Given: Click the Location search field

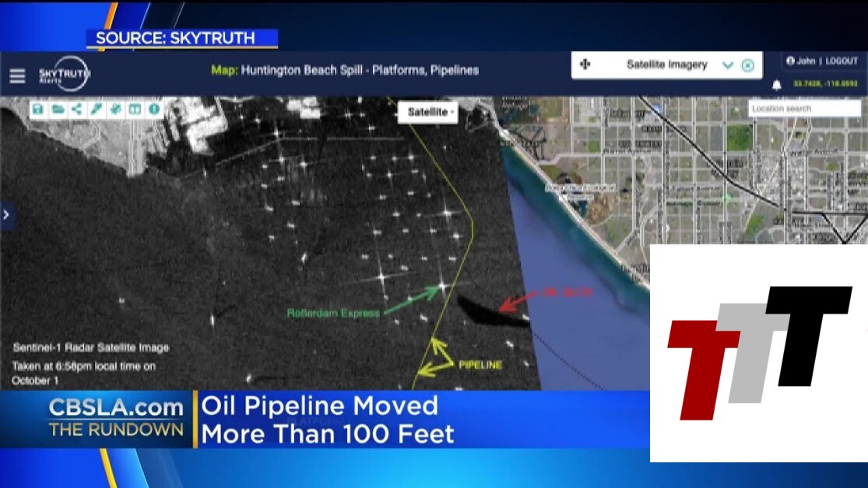Looking at the screenshot, I should point(804,109).
